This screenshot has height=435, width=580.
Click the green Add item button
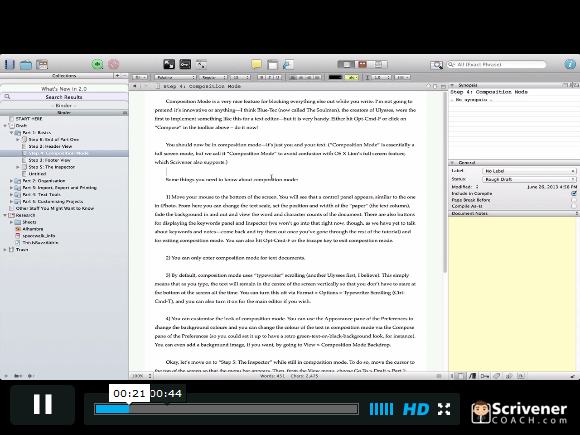98,64
